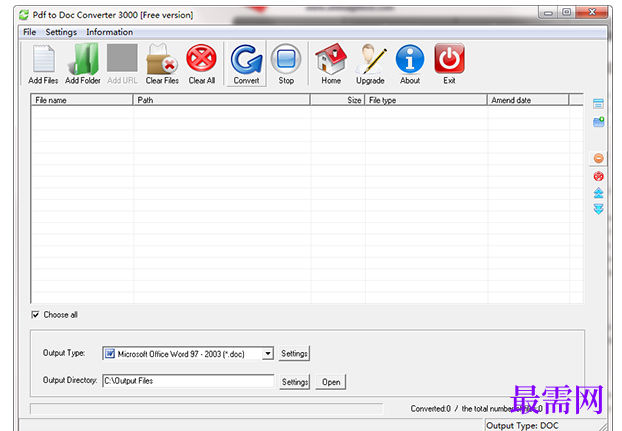Click the add-folder icon in right sidebar

599,122
